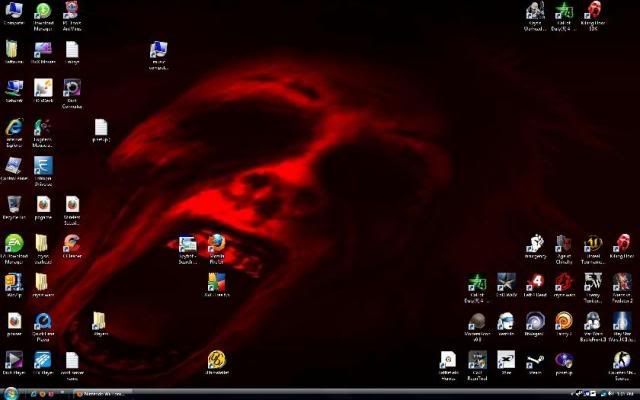Screen dimensions: 640x400
Task: Launch the Emergency game shortcut
Action: pyautogui.click(x=535, y=244)
